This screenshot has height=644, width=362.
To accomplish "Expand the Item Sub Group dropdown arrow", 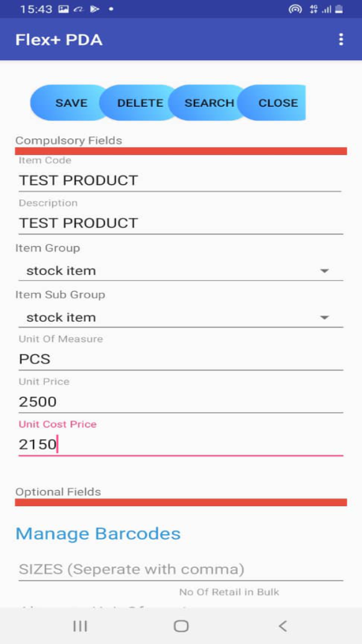I will 325,318.
